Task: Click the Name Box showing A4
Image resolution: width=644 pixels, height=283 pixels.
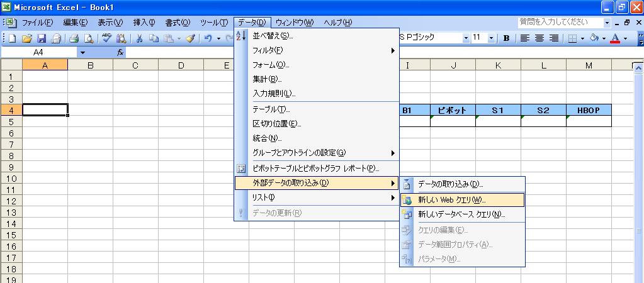Action: tap(39, 52)
